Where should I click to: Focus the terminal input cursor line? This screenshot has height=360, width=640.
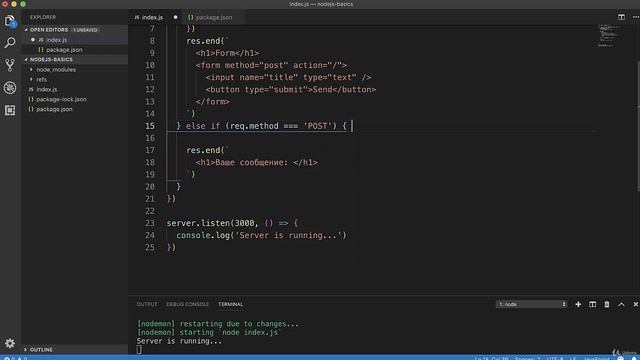point(139,349)
